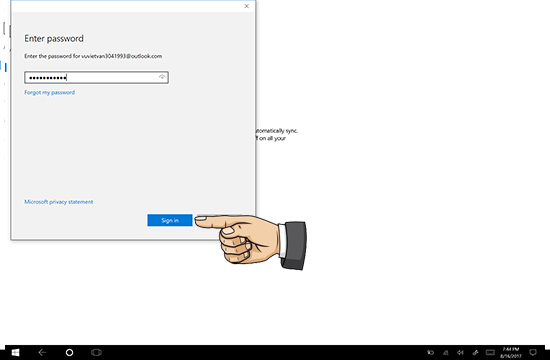Image resolution: width=550 pixels, height=360 pixels.
Task: Focus the password input field
Action: pos(96,78)
